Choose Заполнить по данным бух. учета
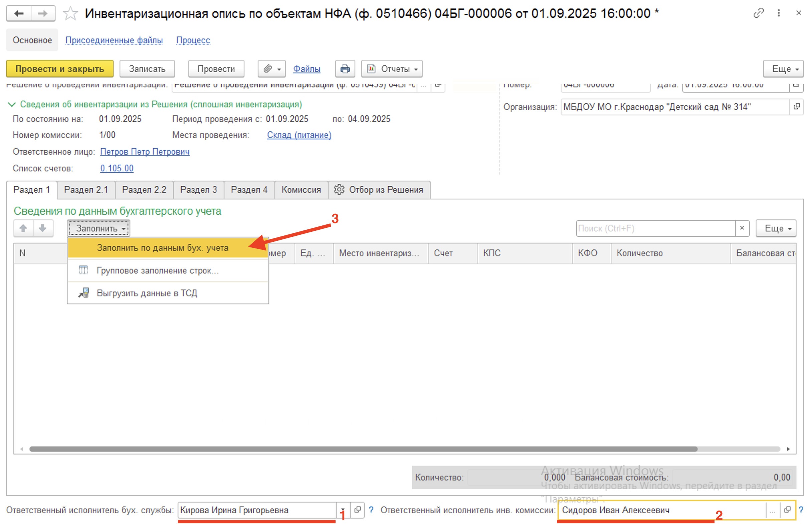The height and width of the screenshot is (532, 808). [x=162, y=248]
